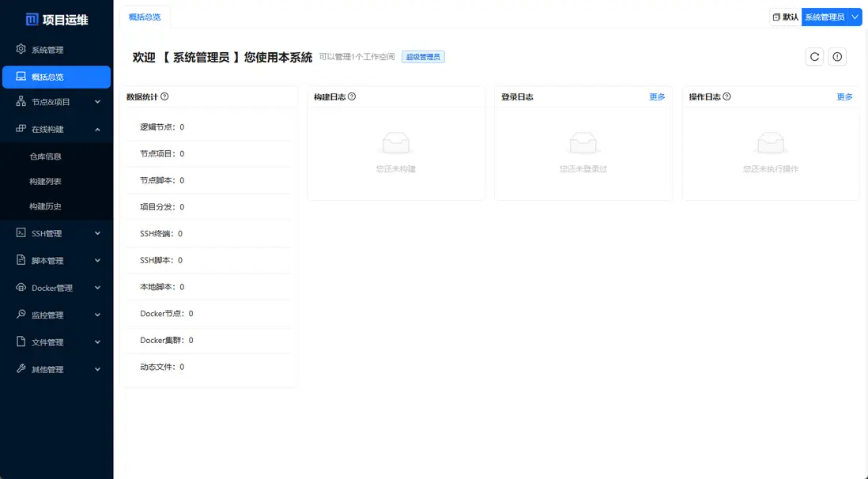Expand the 监控管理 menu arrow

97,315
